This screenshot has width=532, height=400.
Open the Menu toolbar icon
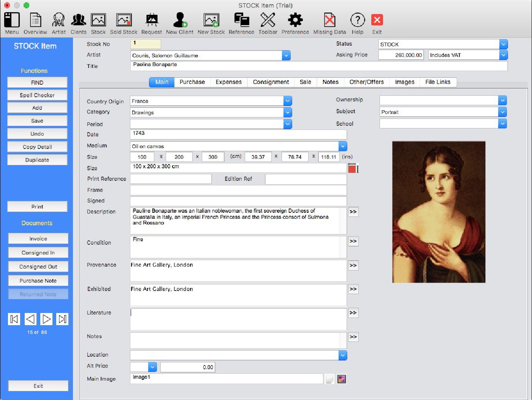coord(12,24)
